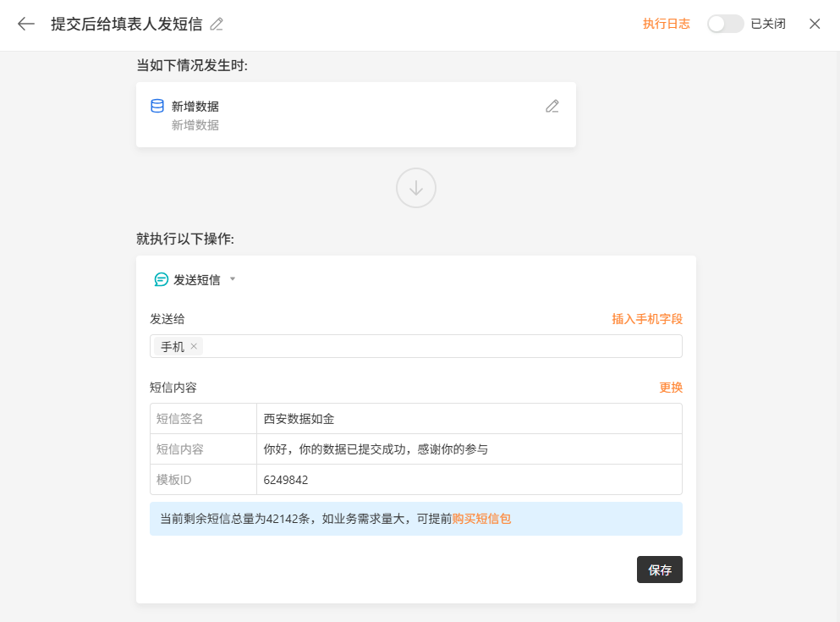
Task: Remove the 手机 tag from recipients
Action: pos(194,346)
